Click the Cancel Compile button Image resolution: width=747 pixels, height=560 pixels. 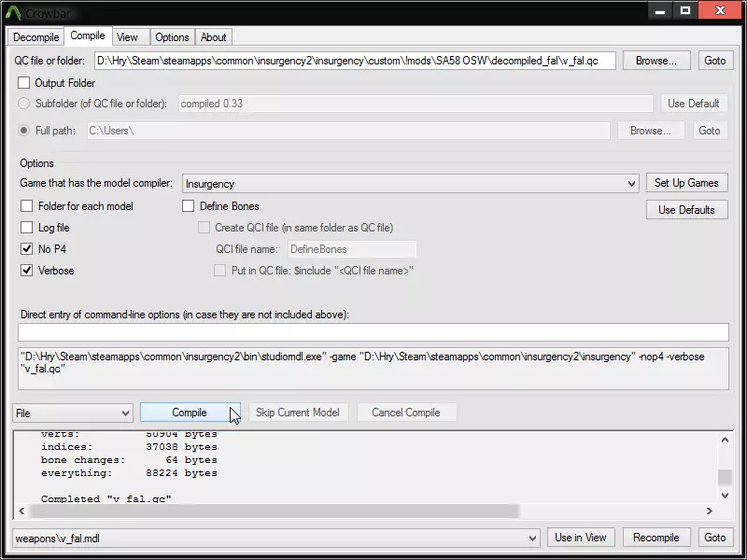[406, 413]
